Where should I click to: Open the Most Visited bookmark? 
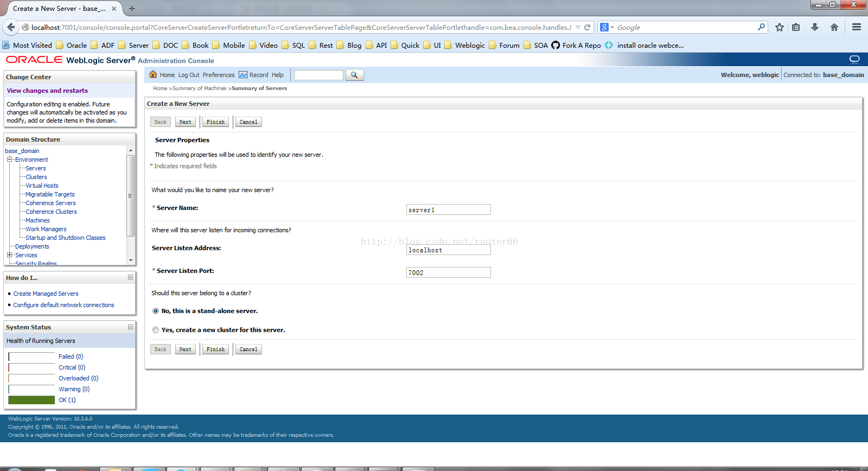click(27, 45)
